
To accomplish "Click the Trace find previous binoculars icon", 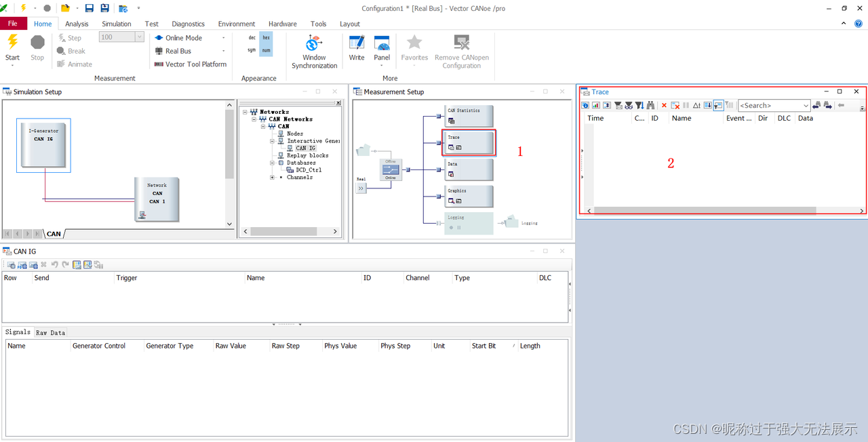I will tap(816, 105).
